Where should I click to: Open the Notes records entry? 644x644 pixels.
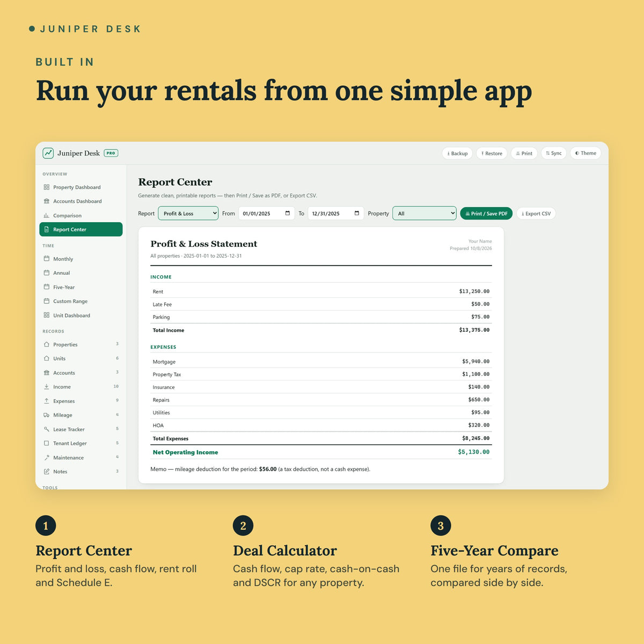coord(80,472)
